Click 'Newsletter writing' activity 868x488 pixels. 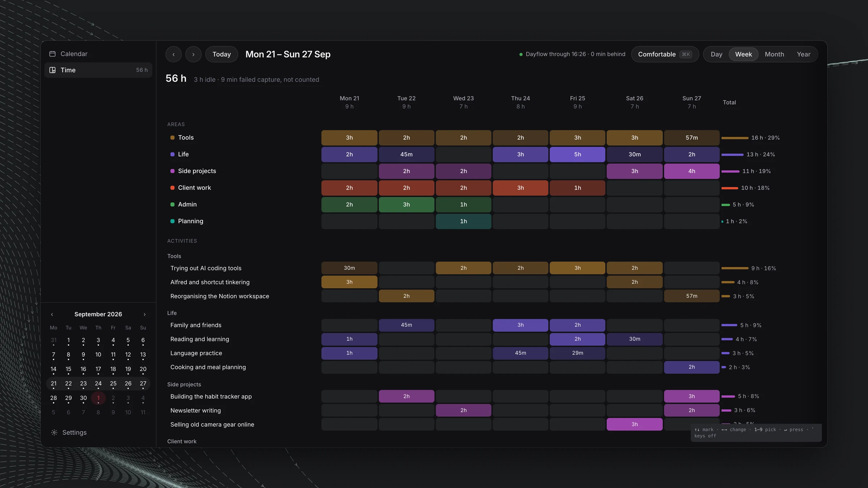195,411
